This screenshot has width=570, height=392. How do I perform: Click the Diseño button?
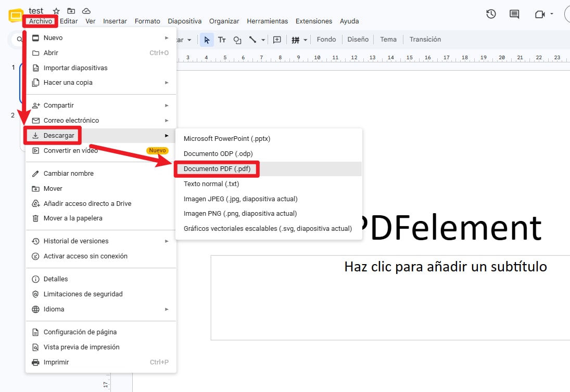point(358,39)
